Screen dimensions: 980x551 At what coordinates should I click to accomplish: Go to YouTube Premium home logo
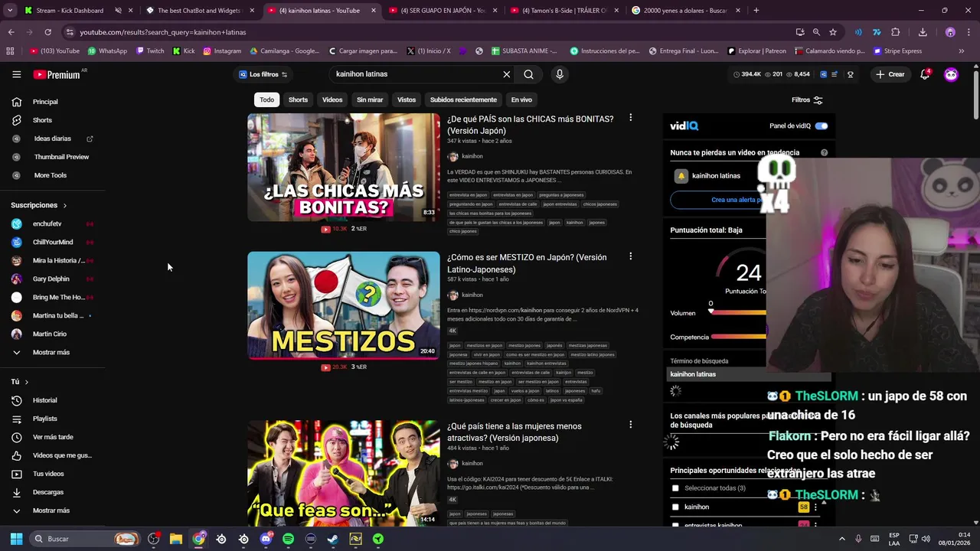(57, 74)
